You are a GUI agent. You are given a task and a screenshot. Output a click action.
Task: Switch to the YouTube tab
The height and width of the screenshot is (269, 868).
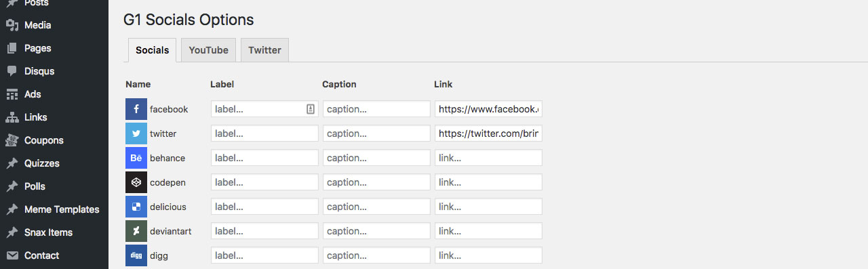tap(209, 50)
